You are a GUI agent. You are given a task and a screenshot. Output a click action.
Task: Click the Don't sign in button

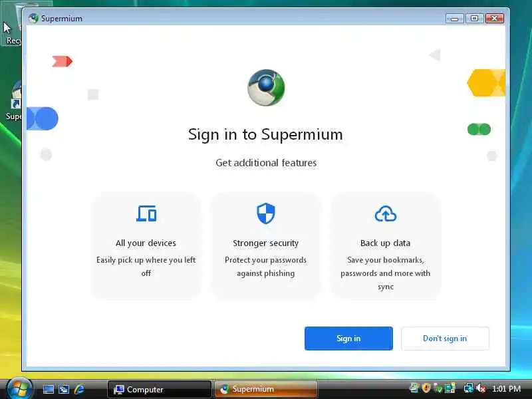point(445,338)
